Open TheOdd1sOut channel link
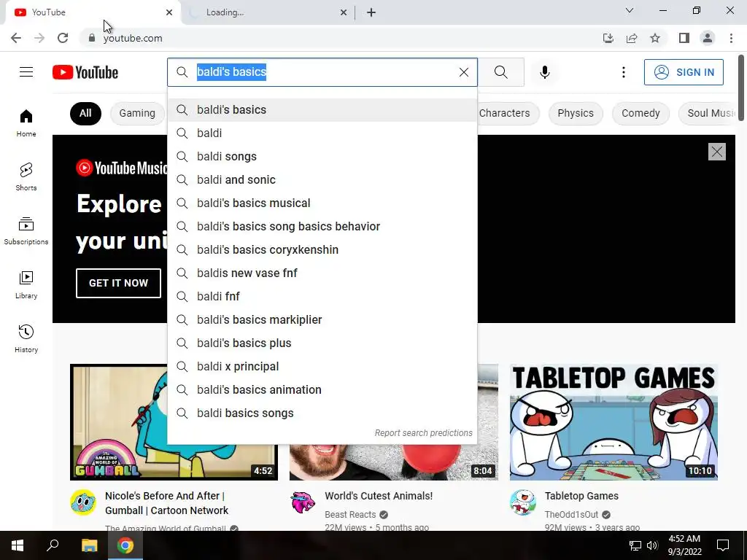The width and height of the screenshot is (747, 560). coord(571,515)
